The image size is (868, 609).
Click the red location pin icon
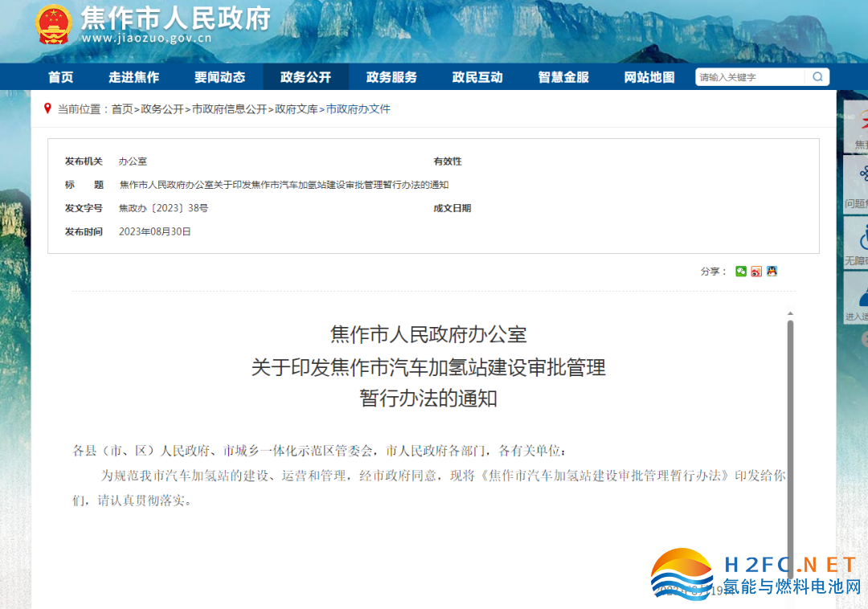click(x=48, y=108)
